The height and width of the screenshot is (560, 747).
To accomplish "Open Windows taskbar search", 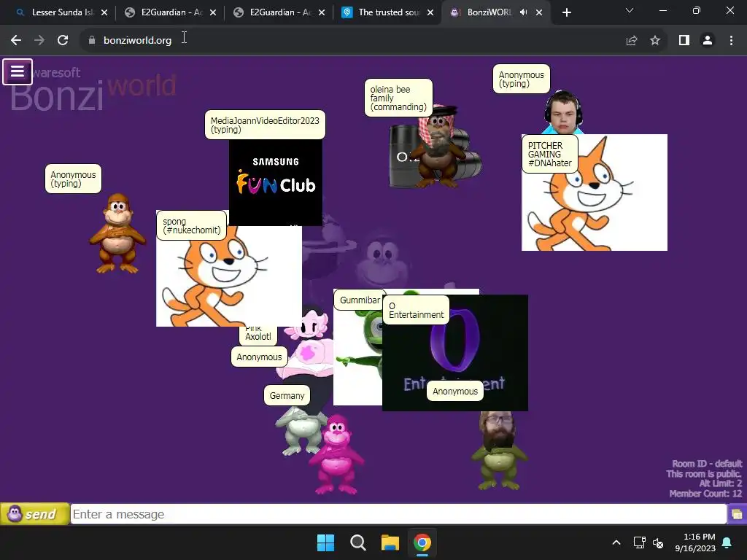I will 357,542.
